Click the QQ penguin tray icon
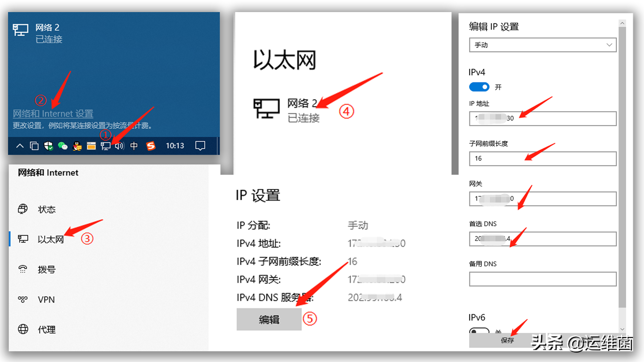 click(77, 146)
